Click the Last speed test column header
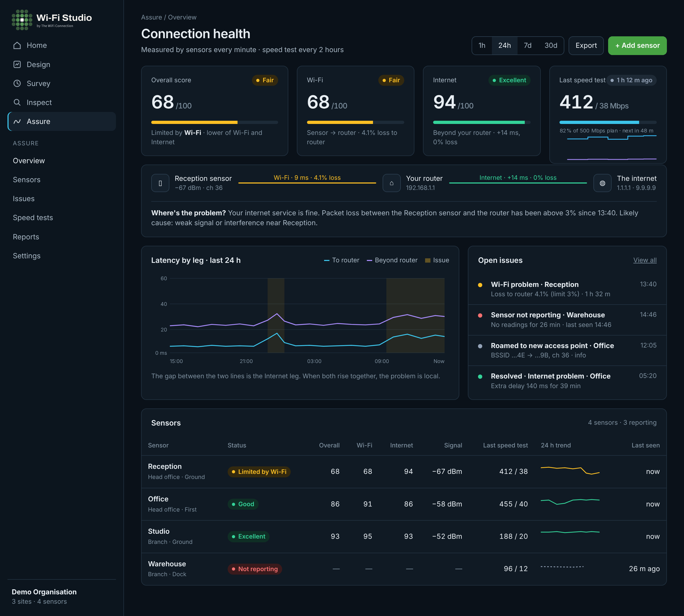The image size is (684, 616). pos(505,445)
